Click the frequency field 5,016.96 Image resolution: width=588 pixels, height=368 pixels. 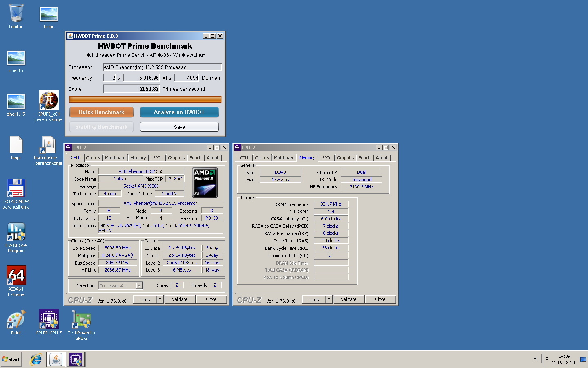141,78
